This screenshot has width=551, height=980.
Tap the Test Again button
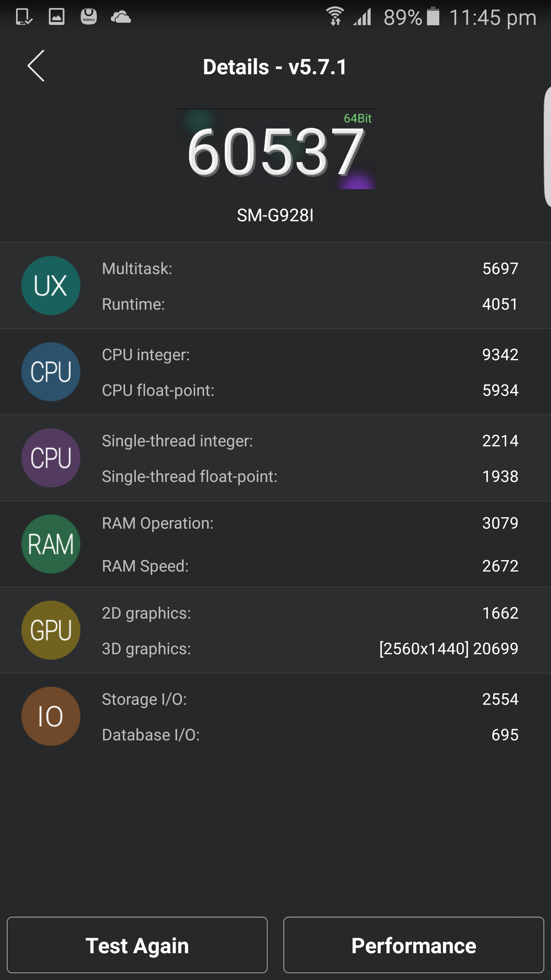coord(137,945)
